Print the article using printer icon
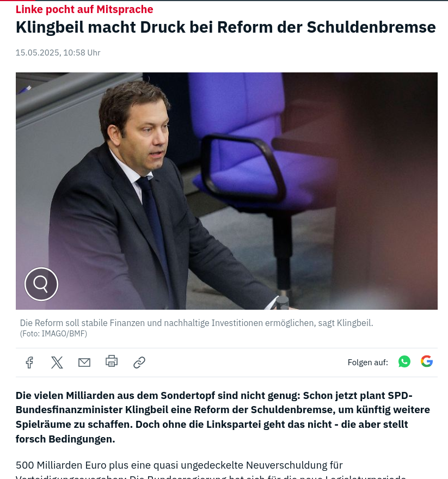 112,361
